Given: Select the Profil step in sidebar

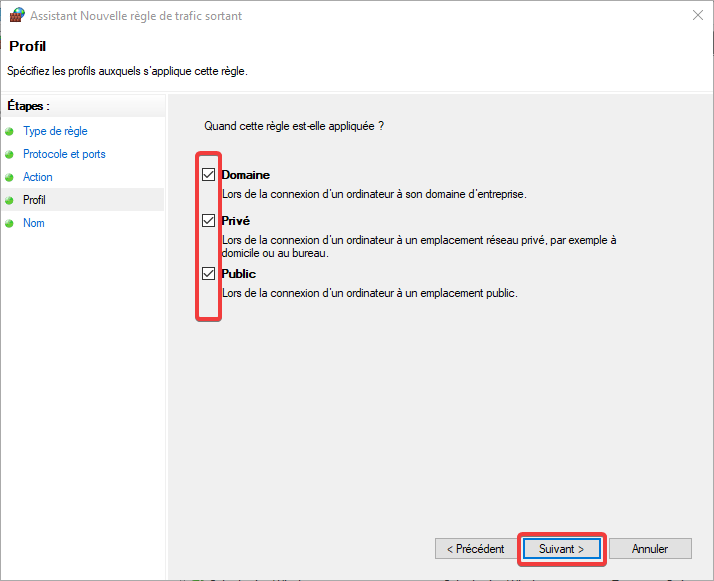Looking at the screenshot, I should click(34, 200).
